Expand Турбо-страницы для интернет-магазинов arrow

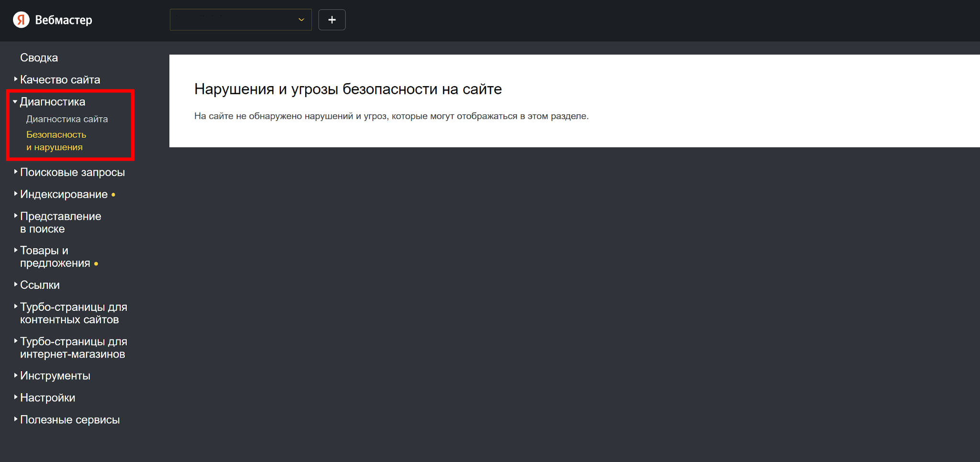click(x=16, y=341)
